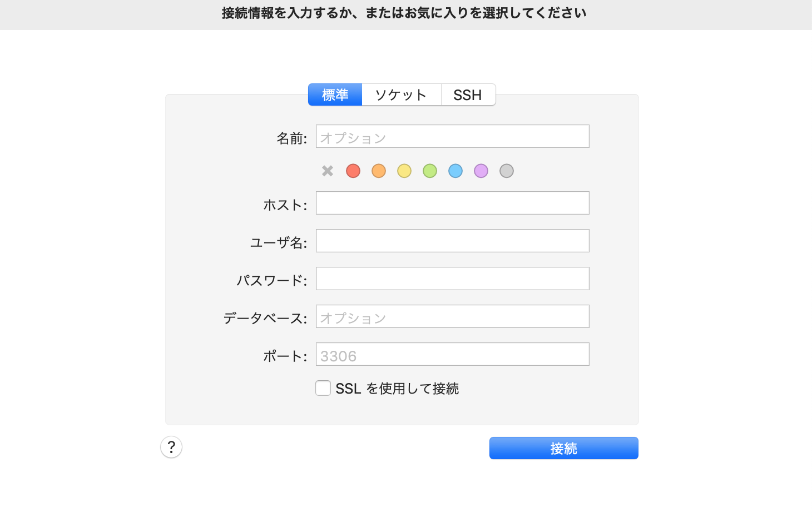Click the データベース field
The height and width of the screenshot is (527, 812).
click(452, 317)
